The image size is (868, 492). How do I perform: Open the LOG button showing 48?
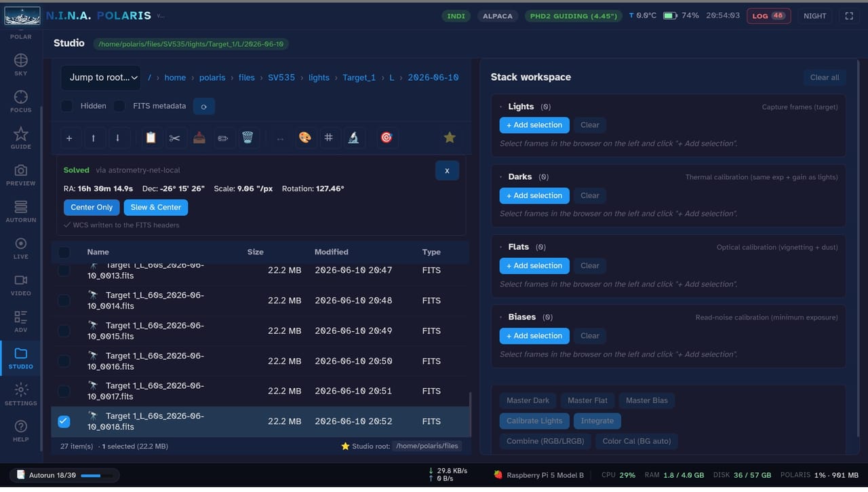coord(769,16)
